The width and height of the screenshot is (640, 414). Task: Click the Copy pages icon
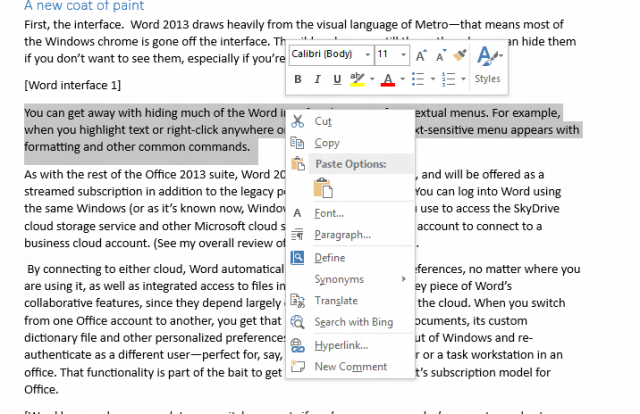pyautogui.click(x=298, y=143)
